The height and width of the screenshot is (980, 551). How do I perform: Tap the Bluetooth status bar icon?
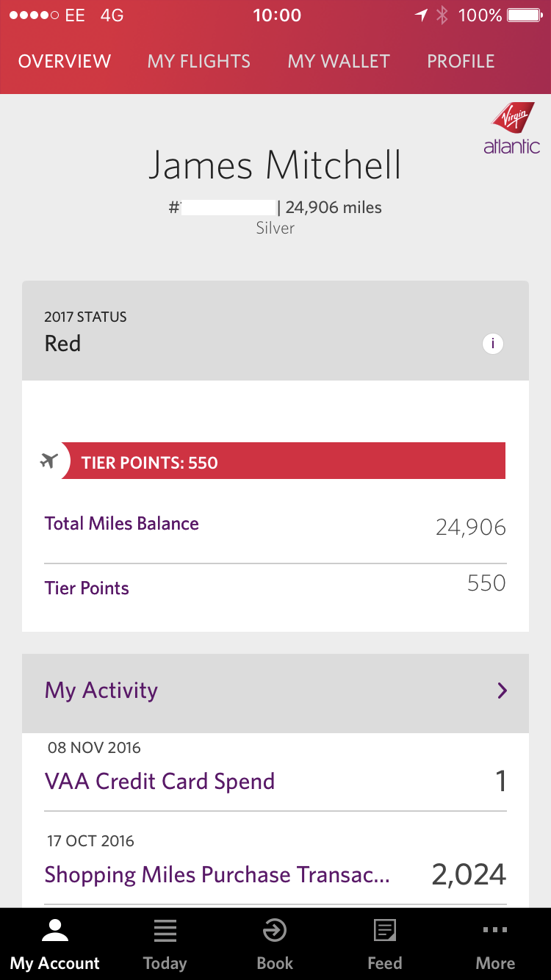pyautogui.click(x=442, y=15)
